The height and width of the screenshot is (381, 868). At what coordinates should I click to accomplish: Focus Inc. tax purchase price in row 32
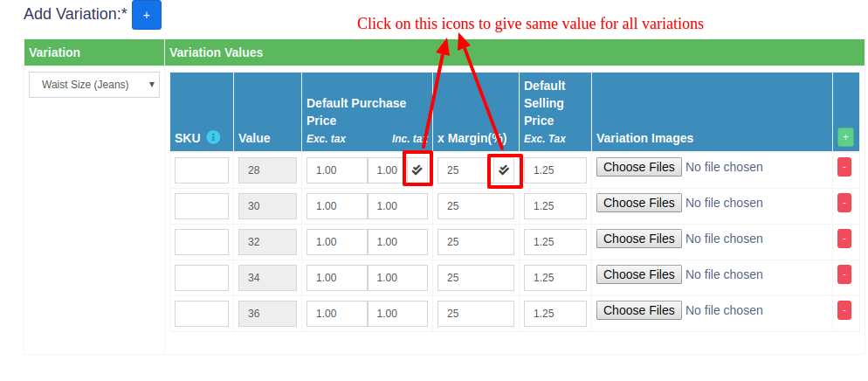(397, 242)
